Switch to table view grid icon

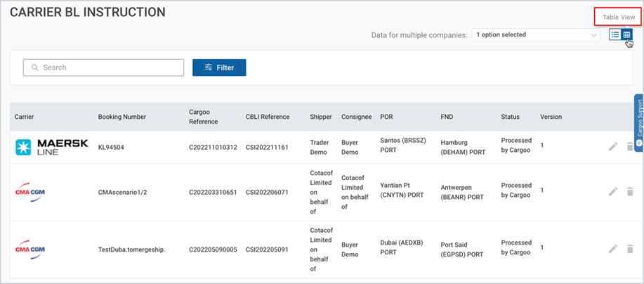(x=626, y=35)
